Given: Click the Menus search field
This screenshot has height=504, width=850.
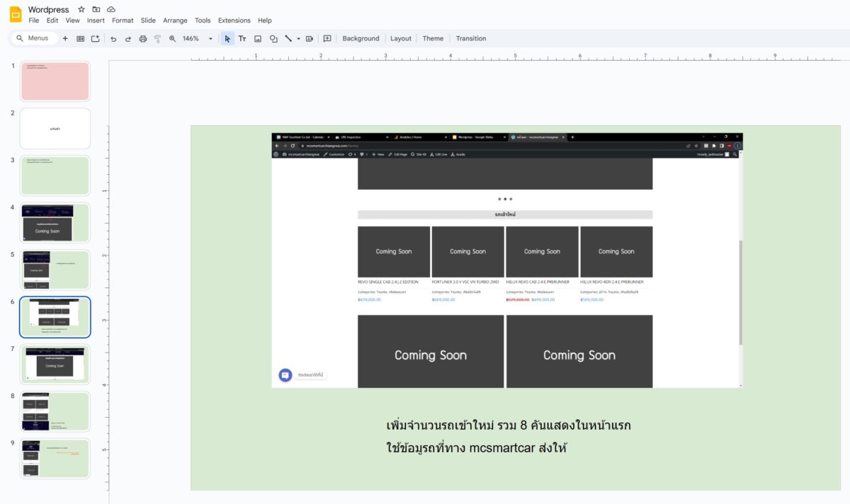Looking at the screenshot, I should (33, 38).
